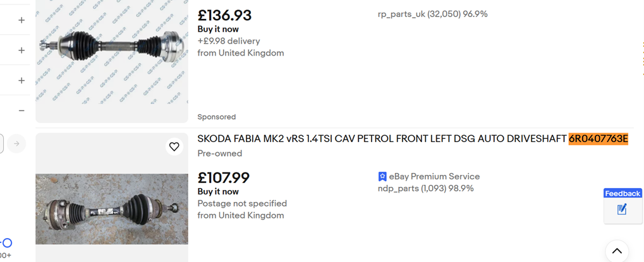Viewport: 644px width, 262px height.
Task: Open the used driveshaft photo on concrete floor
Action: 112,208
